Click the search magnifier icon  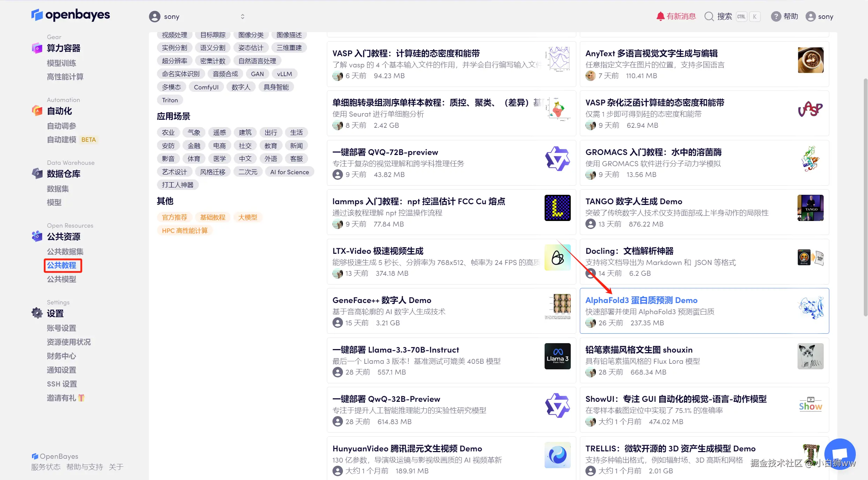click(709, 16)
